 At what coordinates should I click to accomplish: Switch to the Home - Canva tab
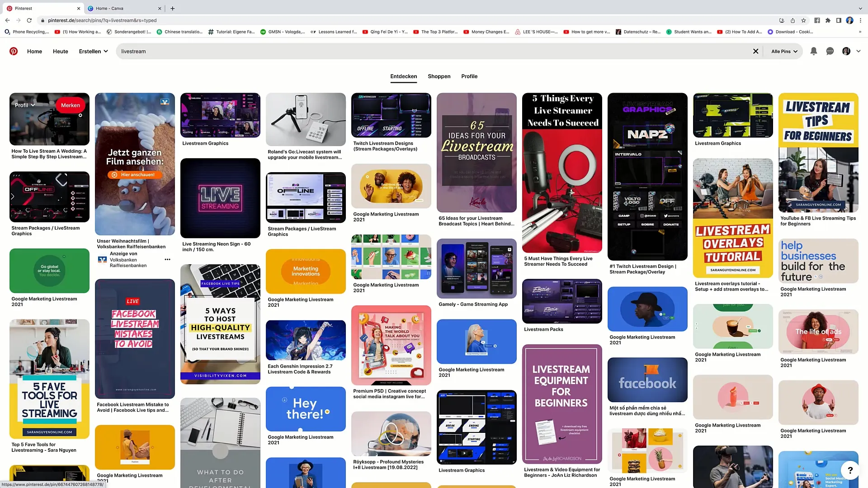point(124,8)
